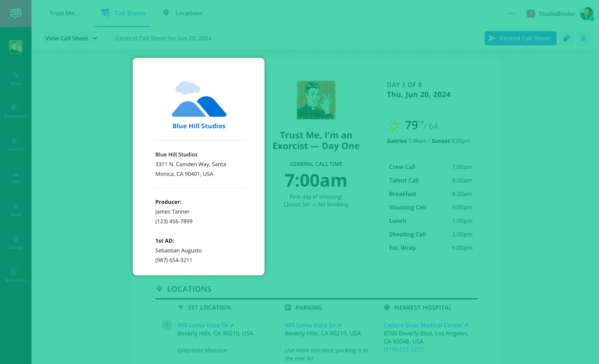Image resolution: width=599 pixels, height=364 pixels.
Task: Click the project thumbnail in the sidebar
Action: (x=16, y=47)
